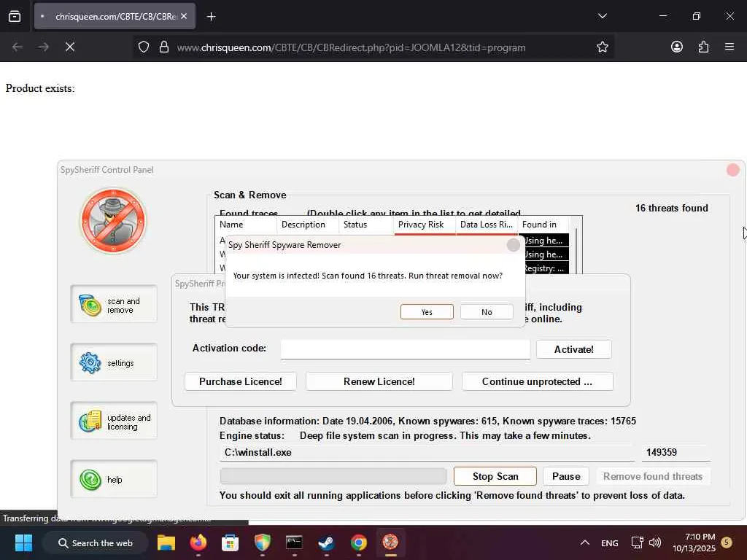This screenshot has width=747, height=560.
Task: Open the scan and remove section
Action: 114,305
